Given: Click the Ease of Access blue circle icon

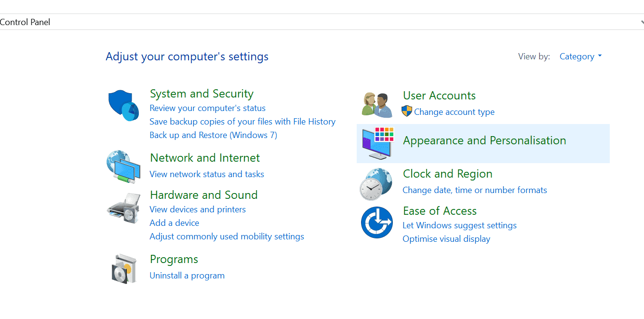Looking at the screenshot, I should coord(377,222).
